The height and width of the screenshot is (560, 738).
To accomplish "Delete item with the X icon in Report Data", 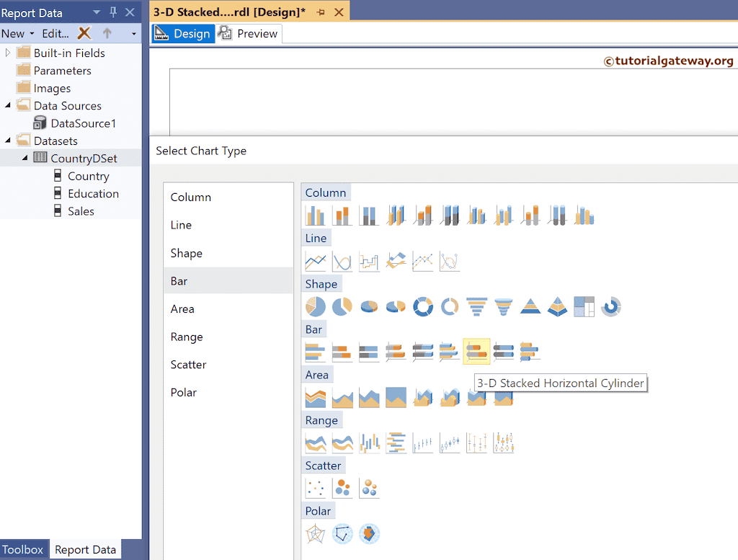I will [x=84, y=33].
